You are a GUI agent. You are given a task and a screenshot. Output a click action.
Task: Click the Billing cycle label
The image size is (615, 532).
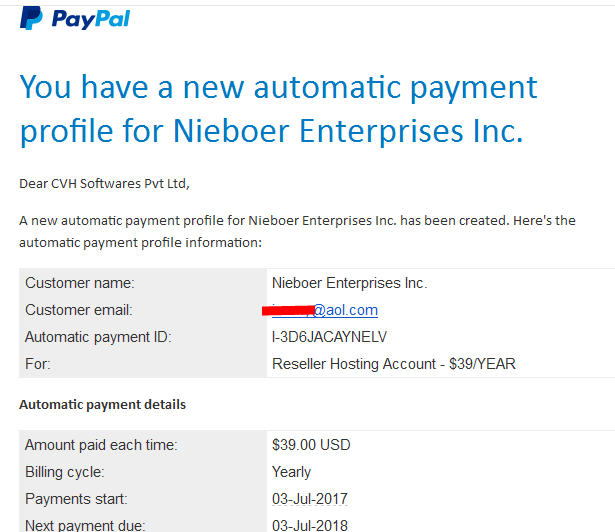pyautogui.click(x=65, y=472)
